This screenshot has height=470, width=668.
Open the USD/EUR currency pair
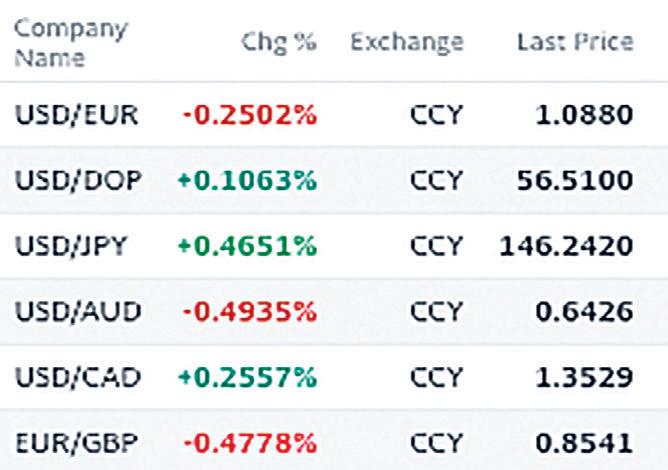(x=78, y=115)
